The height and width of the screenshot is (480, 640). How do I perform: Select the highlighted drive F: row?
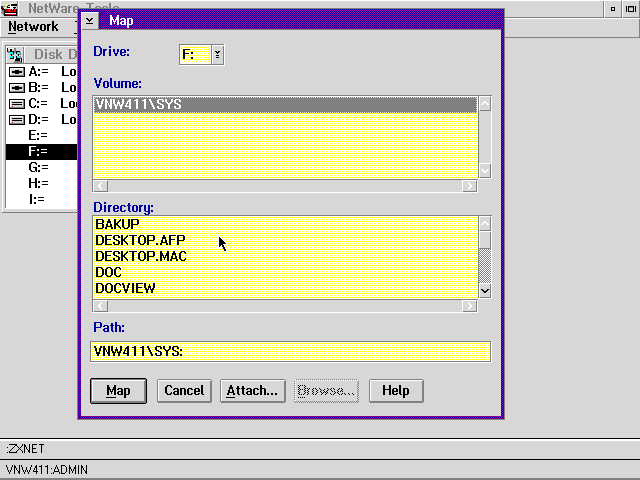[x=42, y=151]
